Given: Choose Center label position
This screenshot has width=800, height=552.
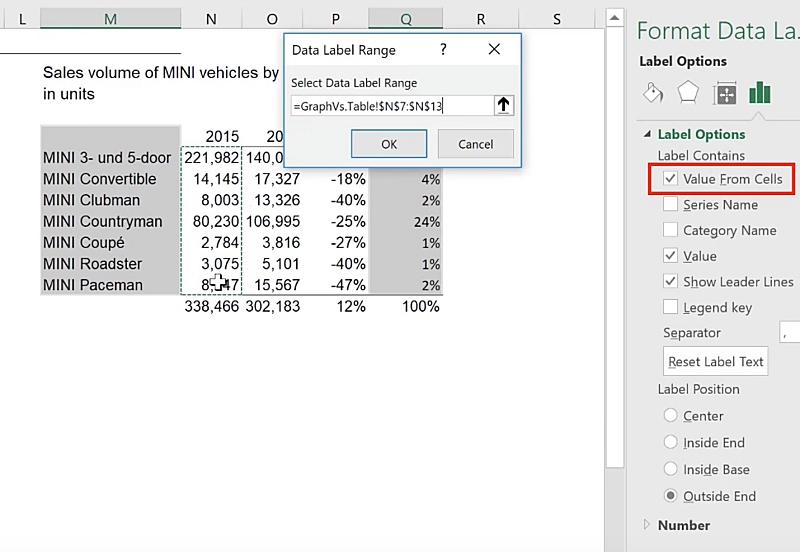Looking at the screenshot, I should coord(670,416).
